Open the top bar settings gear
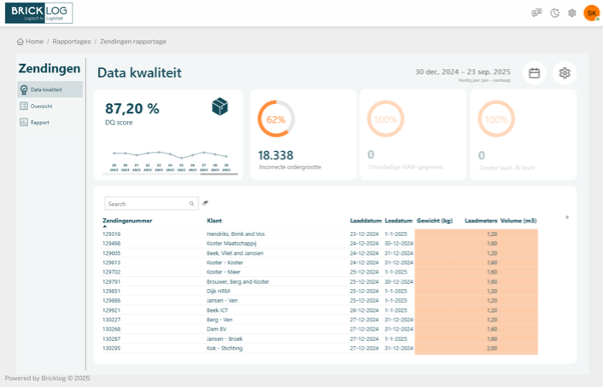 click(572, 13)
